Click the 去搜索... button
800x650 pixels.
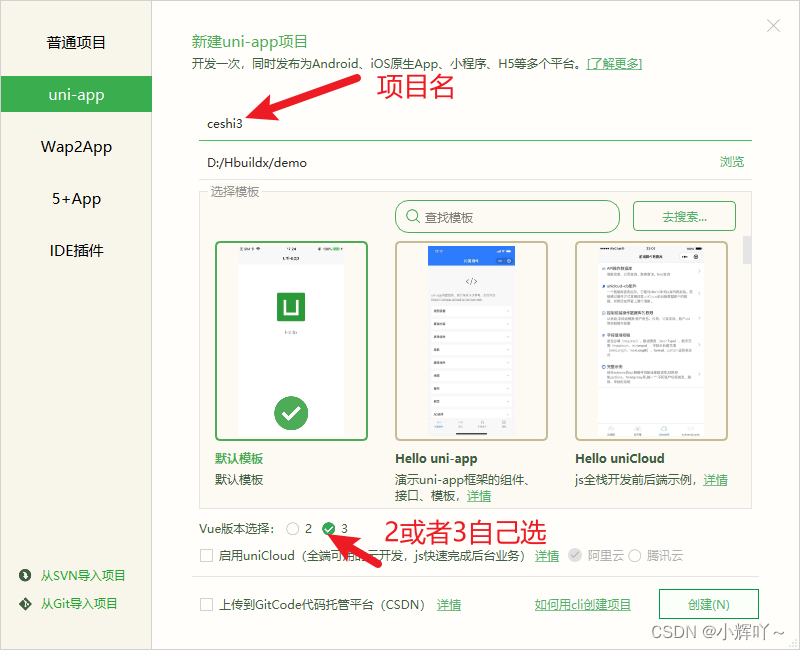[x=684, y=216]
